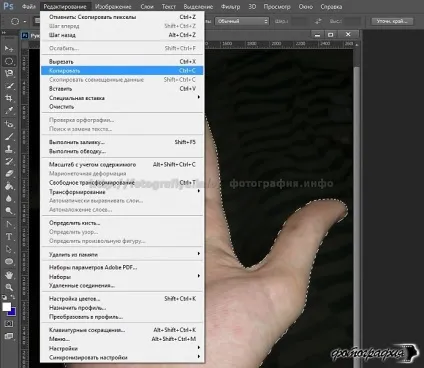This screenshot has height=368, width=424.
Task: Select the Brush tool
Action: (9, 136)
